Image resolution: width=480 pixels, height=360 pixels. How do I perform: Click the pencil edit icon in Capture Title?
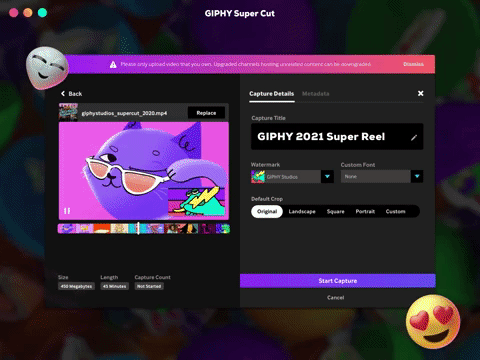pyautogui.click(x=414, y=137)
